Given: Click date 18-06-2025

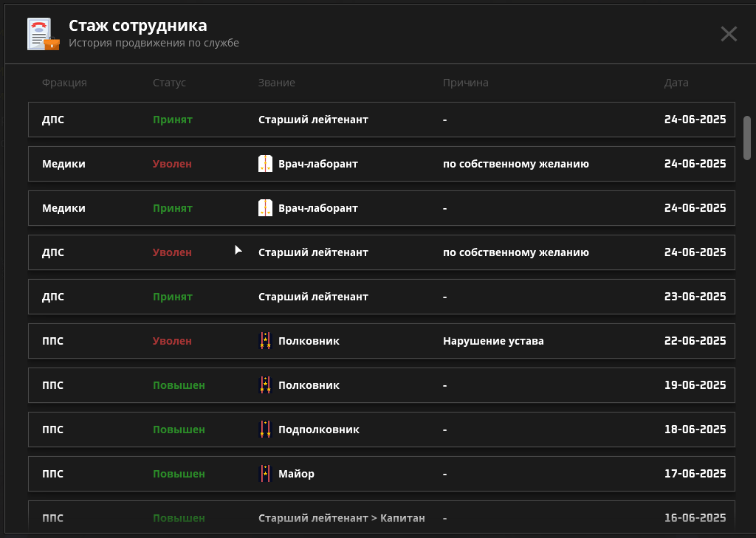Looking at the screenshot, I should click(695, 430).
